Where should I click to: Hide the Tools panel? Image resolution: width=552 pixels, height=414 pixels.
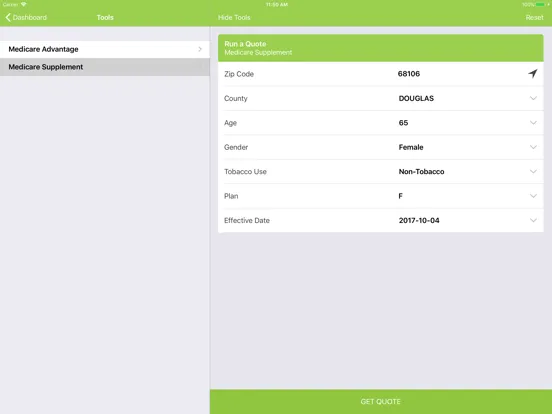(234, 17)
